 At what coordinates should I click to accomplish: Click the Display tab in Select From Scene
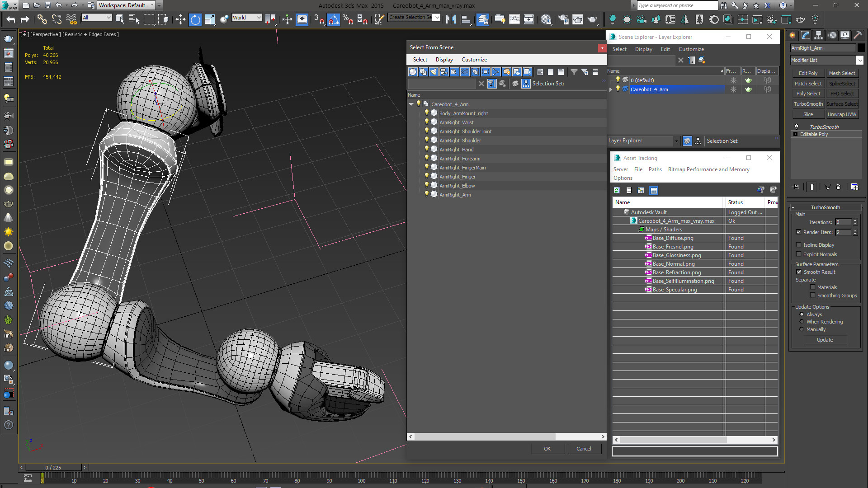[443, 59]
